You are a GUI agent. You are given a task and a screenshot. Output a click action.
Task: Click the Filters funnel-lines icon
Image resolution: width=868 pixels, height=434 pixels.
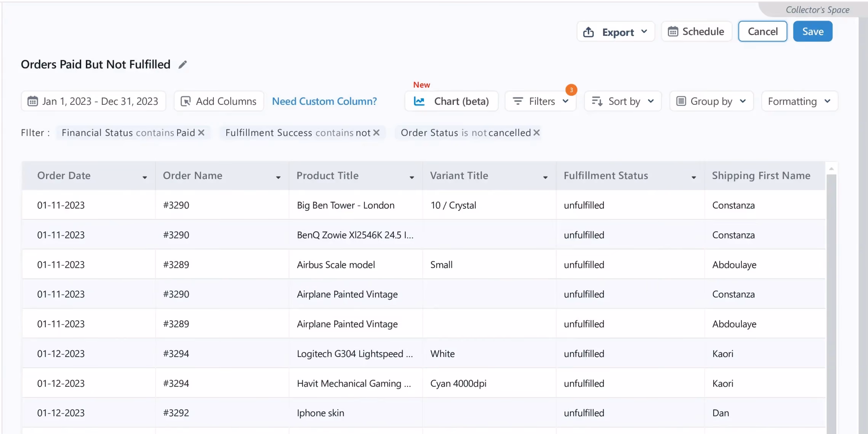[518, 101]
